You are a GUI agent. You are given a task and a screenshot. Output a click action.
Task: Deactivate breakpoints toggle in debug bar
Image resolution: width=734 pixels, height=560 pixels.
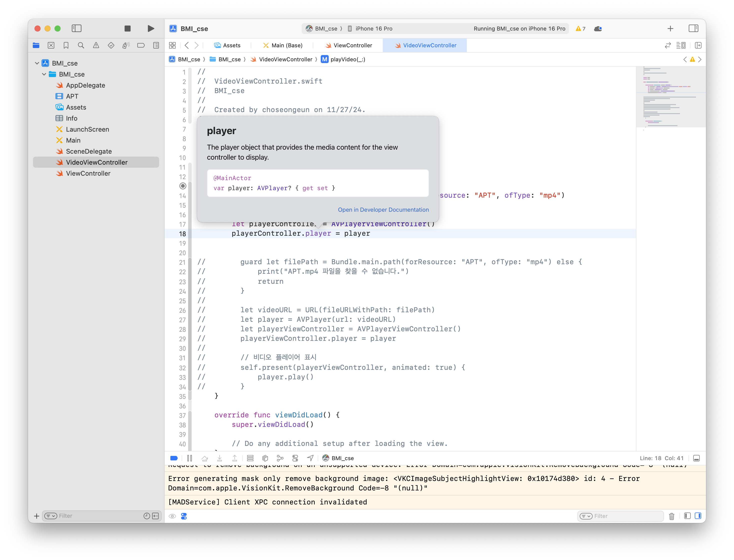pos(174,458)
